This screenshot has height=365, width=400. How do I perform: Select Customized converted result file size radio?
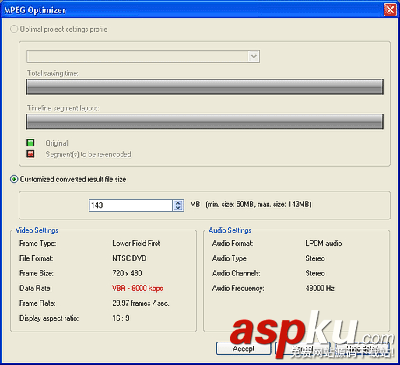point(14,179)
